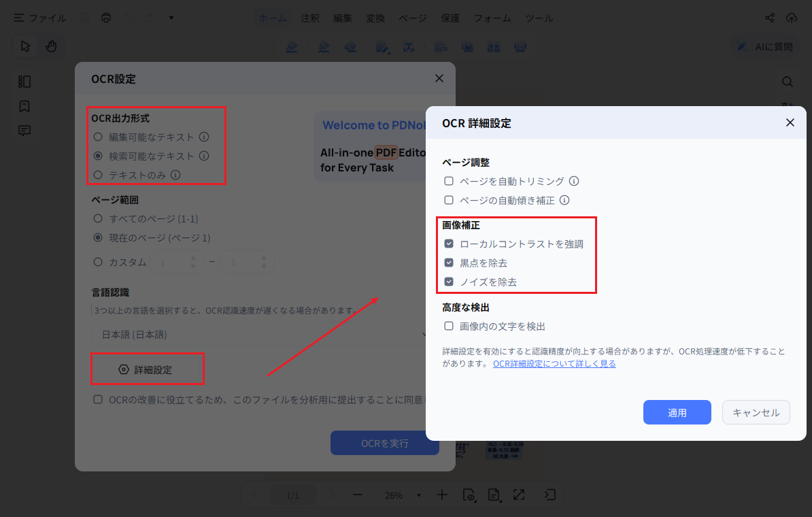Viewport: 812px width, 517px height.
Task: Uncheck 黒点を除去 checkbox
Action: [x=449, y=263]
